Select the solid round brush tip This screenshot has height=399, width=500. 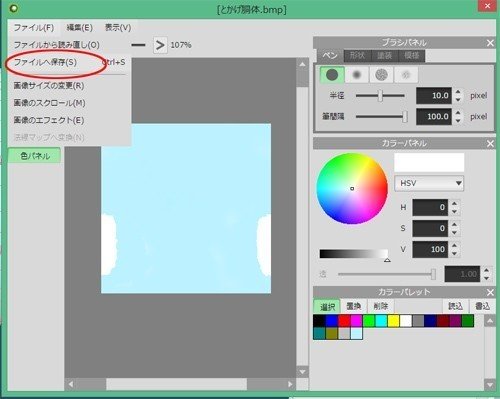coord(332,75)
